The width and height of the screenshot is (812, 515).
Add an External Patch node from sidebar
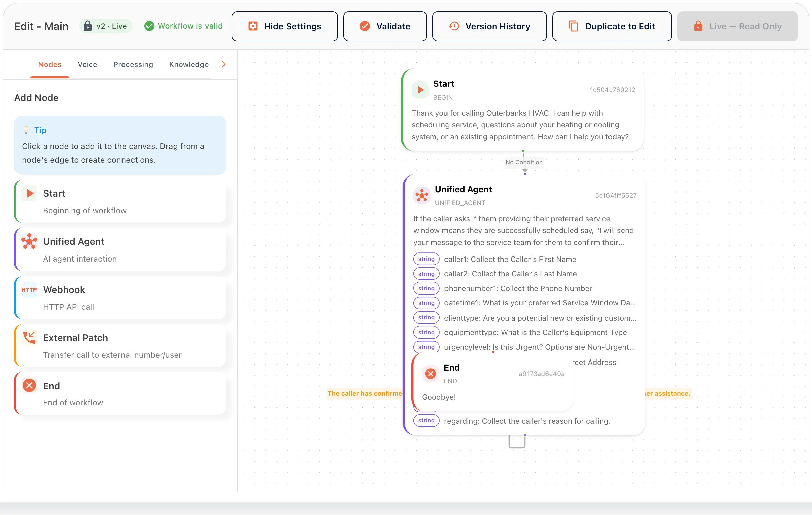coord(120,346)
